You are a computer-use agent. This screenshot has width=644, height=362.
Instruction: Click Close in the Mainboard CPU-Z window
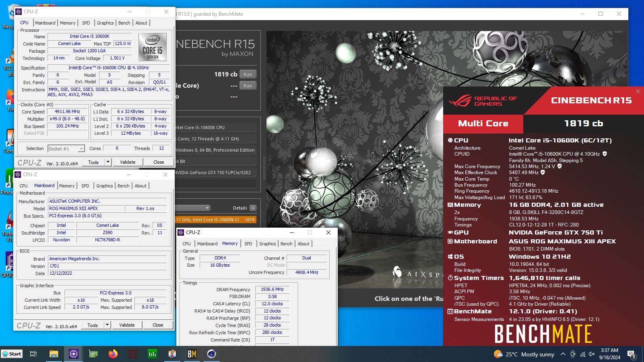point(158,325)
